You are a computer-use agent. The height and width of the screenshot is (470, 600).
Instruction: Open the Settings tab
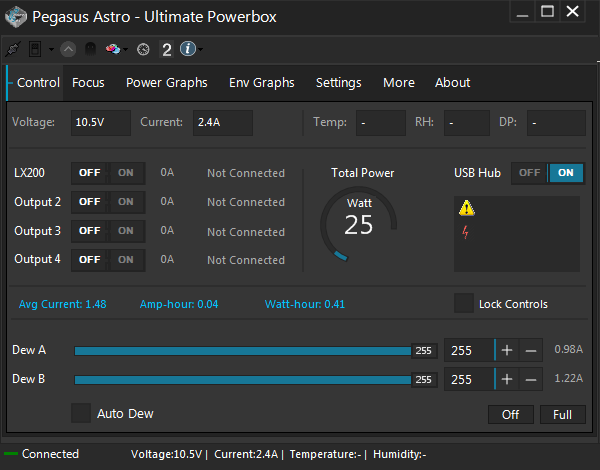[339, 83]
